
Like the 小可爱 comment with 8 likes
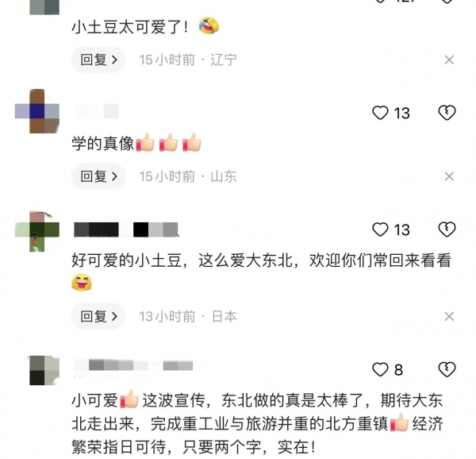(x=380, y=369)
